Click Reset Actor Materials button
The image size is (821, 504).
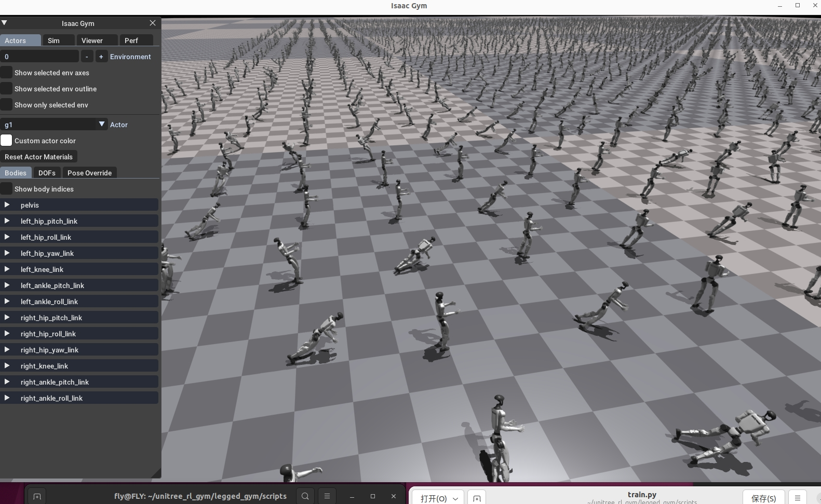click(39, 157)
